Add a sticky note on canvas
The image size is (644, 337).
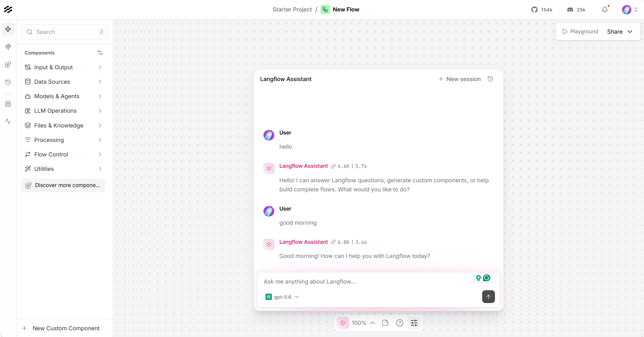click(x=385, y=323)
